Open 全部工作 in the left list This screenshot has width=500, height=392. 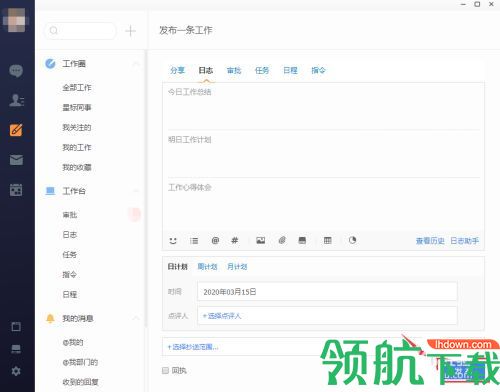pyautogui.click(x=77, y=88)
